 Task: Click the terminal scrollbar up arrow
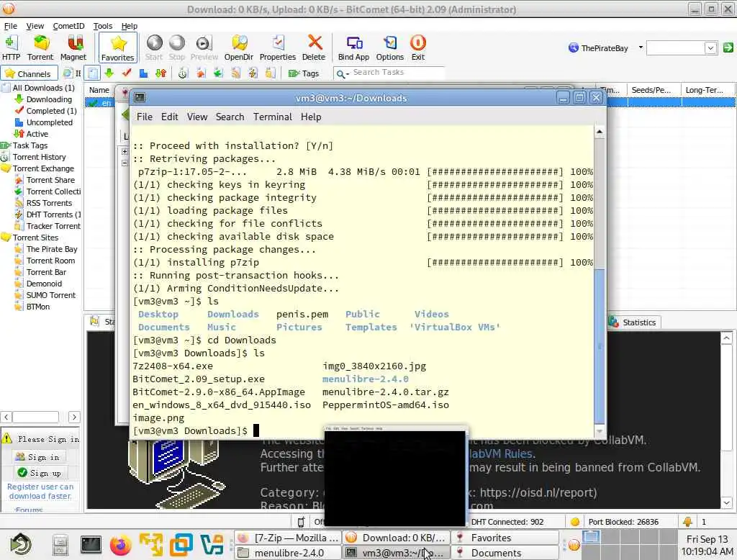pos(600,132)
